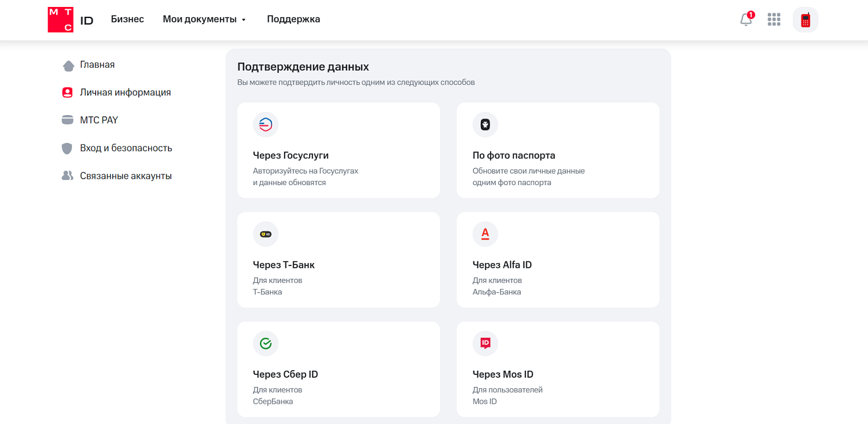
Task: Choose verification Через Alfa ID
Action: point(558,260)
